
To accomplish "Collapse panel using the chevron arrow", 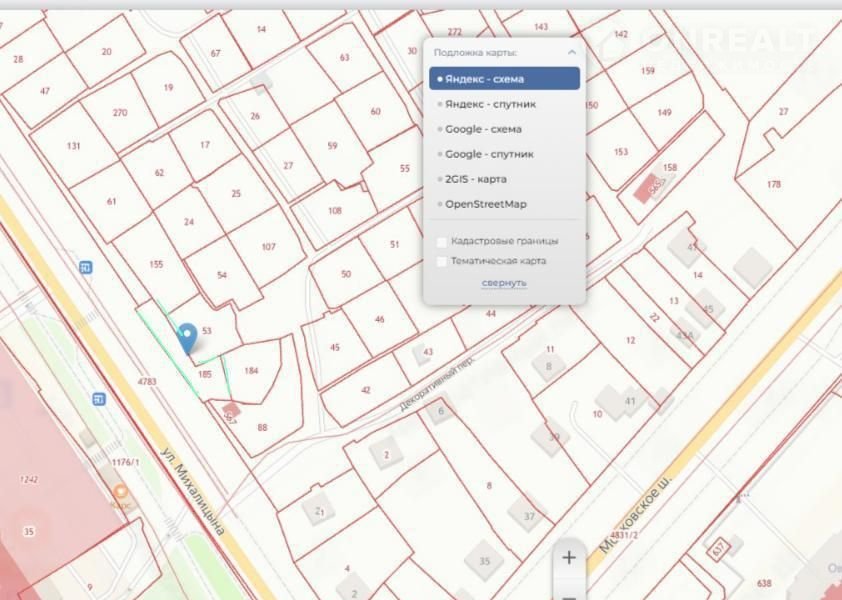I will point(572,52).
